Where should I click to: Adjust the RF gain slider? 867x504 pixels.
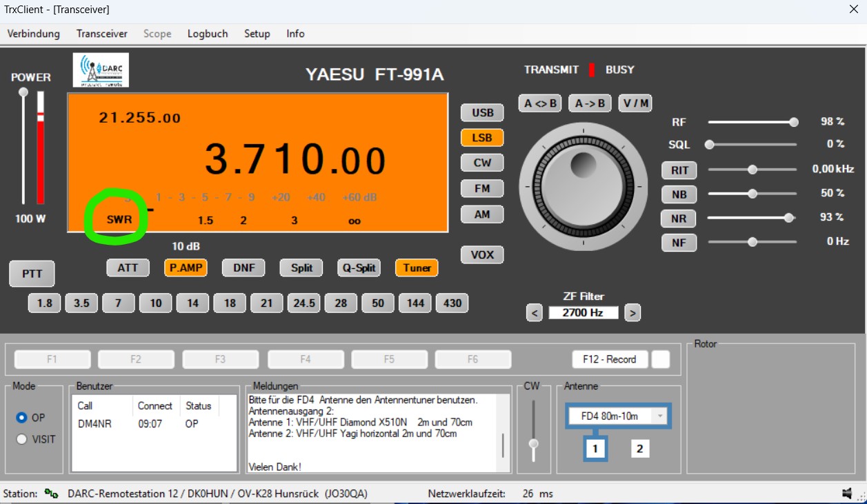753,122
